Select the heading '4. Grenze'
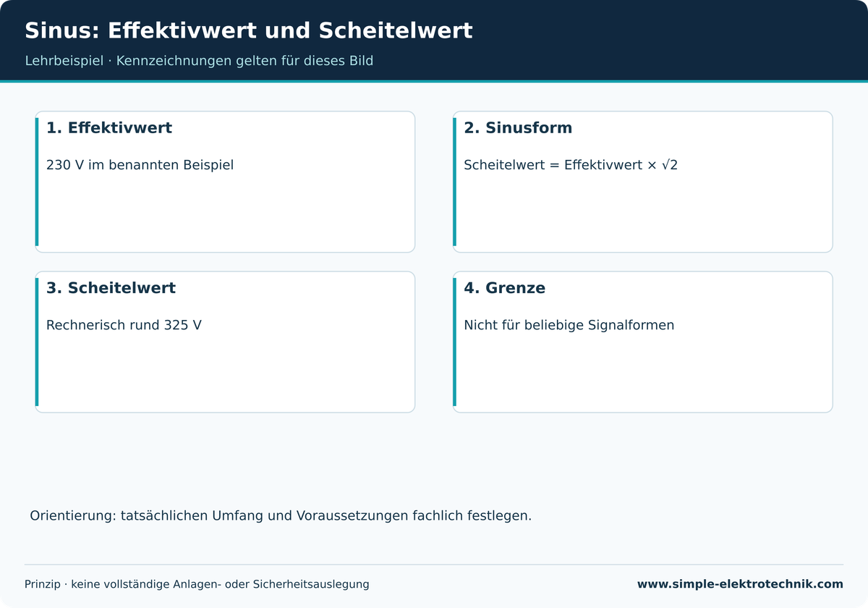This screenshot has height=608, width=868. [505, 288]
